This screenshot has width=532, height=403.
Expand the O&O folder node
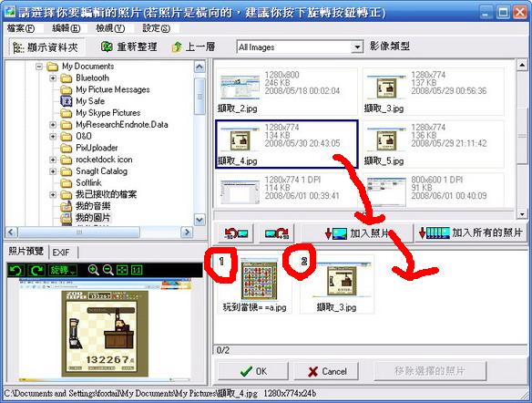click(x=53, y=136)
